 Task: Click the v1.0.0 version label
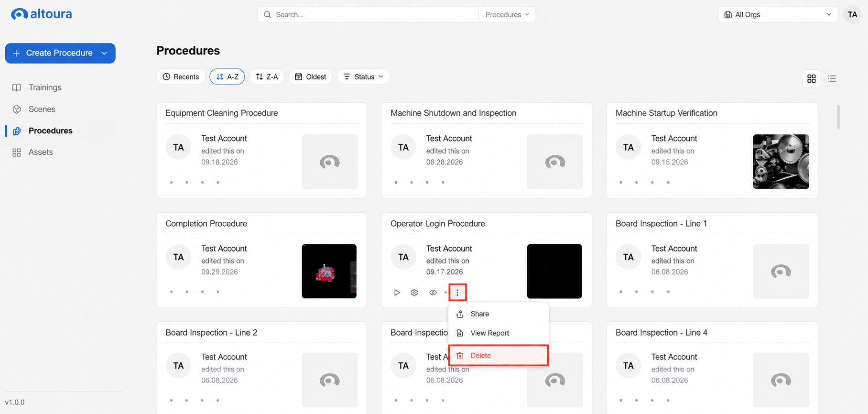tap(15, 403)
